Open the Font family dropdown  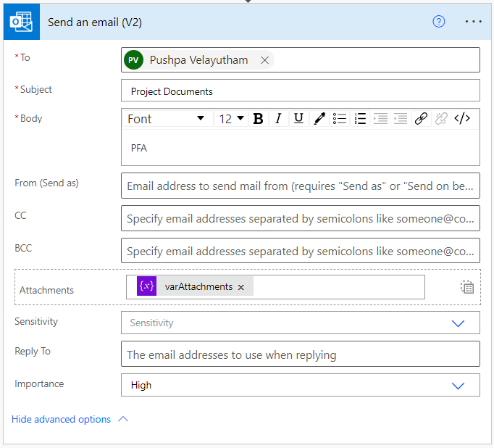[x=167, y=119]
